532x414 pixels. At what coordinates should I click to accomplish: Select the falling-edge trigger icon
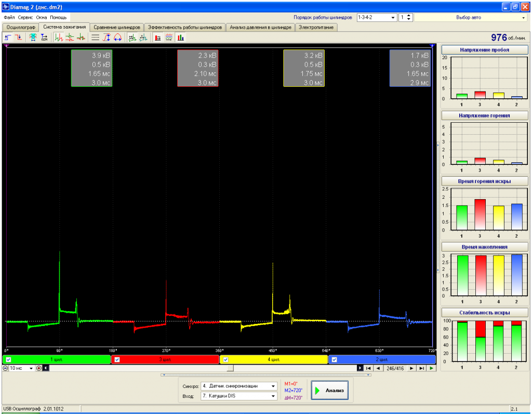[x=19, y=37]
